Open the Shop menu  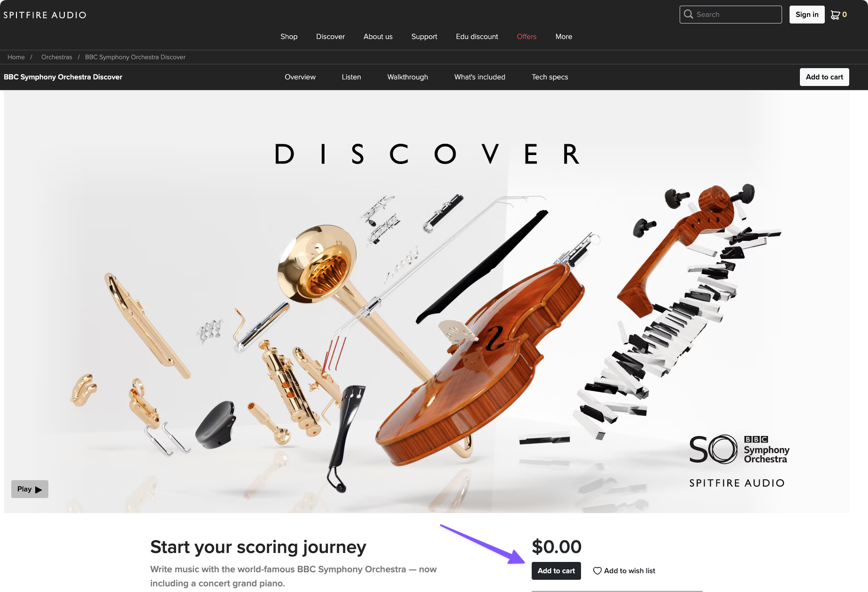289,37
